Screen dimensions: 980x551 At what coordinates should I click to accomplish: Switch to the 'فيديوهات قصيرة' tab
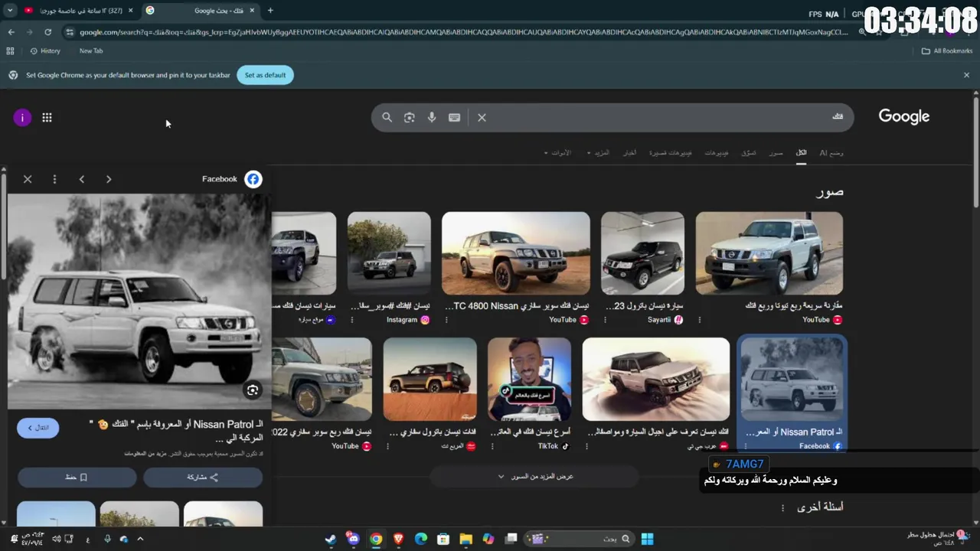[670, 153]
